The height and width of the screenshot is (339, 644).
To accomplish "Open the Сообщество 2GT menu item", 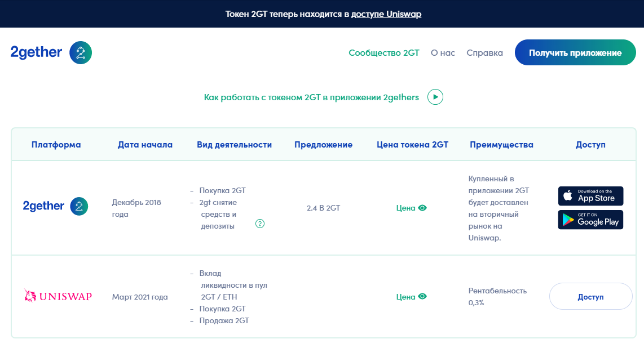I will 384,53.
